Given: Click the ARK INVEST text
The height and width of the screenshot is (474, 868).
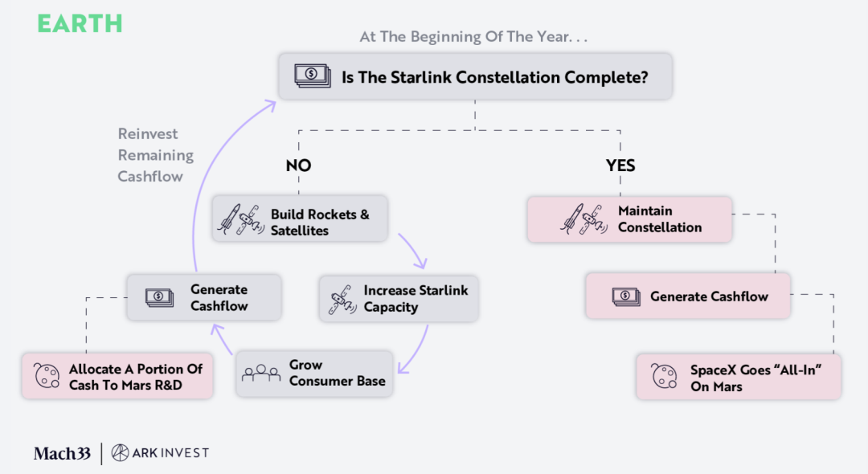Looking at the screenshot, I should pos(170,453).
